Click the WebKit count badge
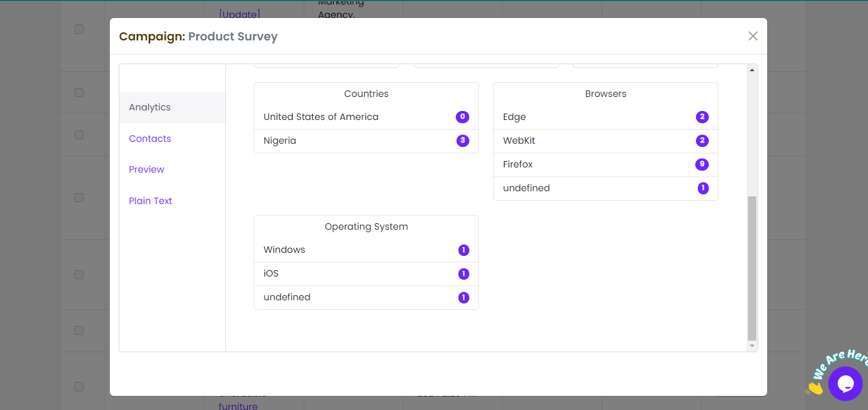Screen dimensions: 868x410 coord(702,141)
